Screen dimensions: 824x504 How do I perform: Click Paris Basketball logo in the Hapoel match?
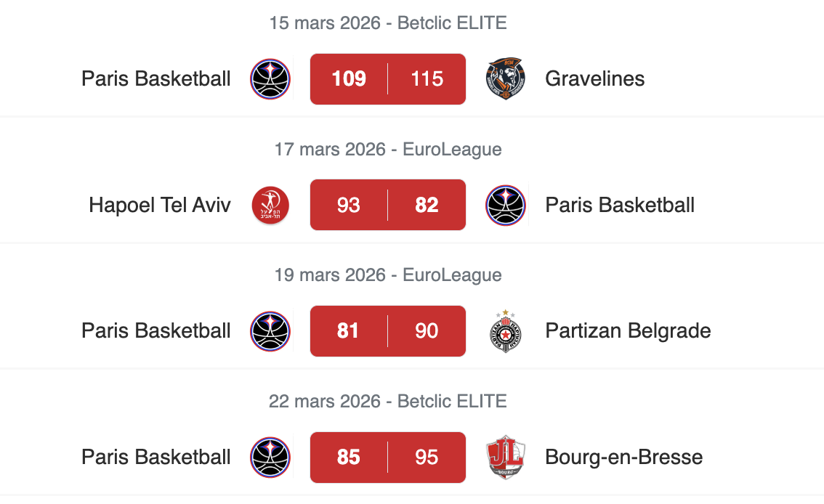(505, 205)
